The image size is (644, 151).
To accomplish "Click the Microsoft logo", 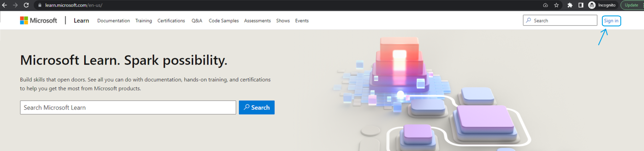I will (38, 21).
